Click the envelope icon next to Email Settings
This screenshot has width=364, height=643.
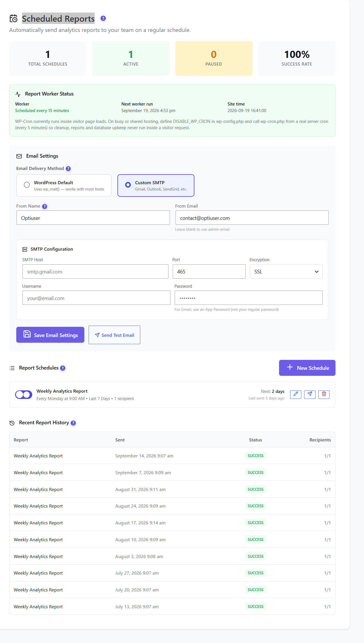(x=19, y=156)
